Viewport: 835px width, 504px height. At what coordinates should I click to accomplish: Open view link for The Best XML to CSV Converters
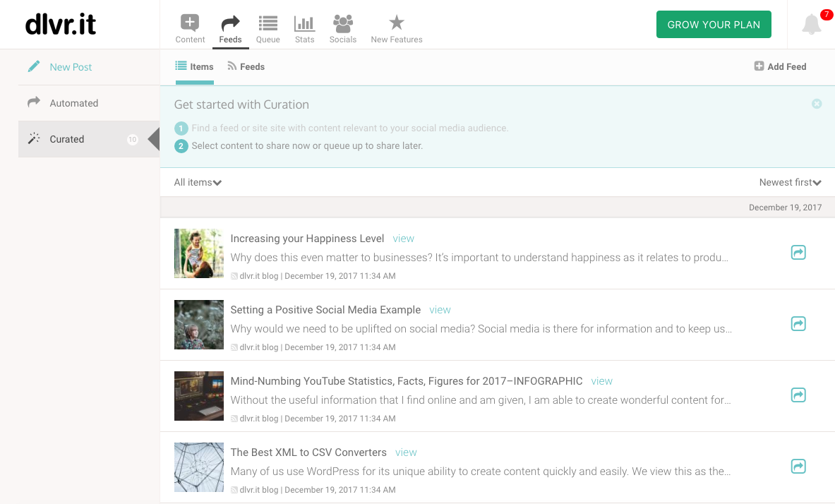(x=406, y=453)
